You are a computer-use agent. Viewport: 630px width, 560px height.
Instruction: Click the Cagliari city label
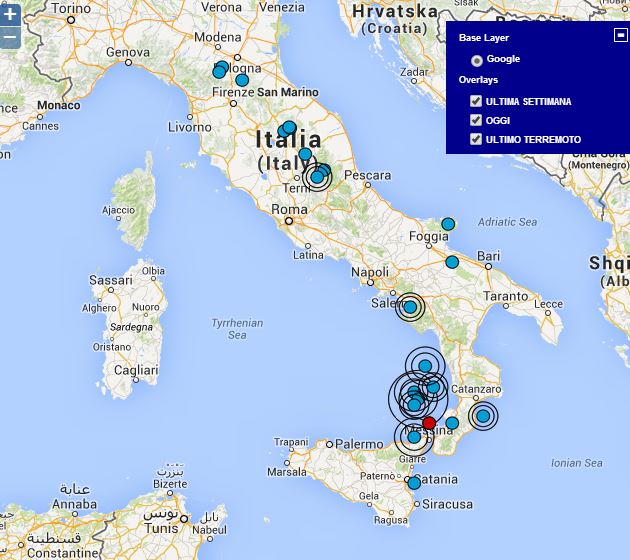136,370
